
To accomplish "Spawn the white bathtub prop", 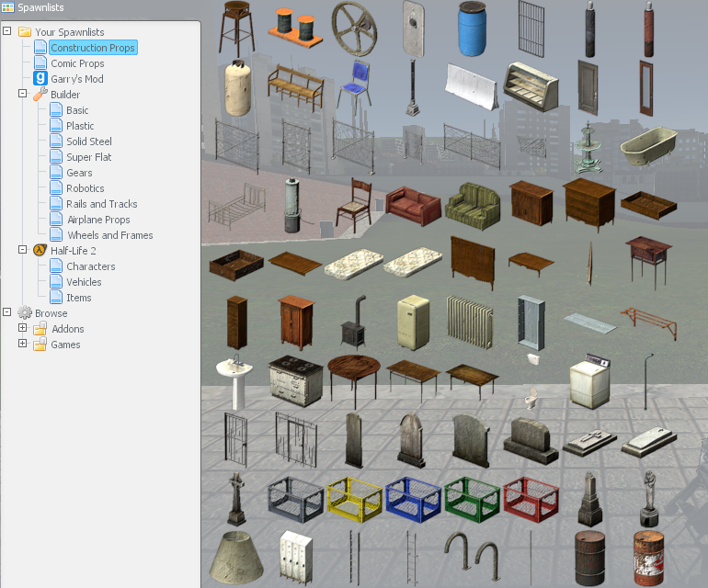I will click(x=648, y=145).
